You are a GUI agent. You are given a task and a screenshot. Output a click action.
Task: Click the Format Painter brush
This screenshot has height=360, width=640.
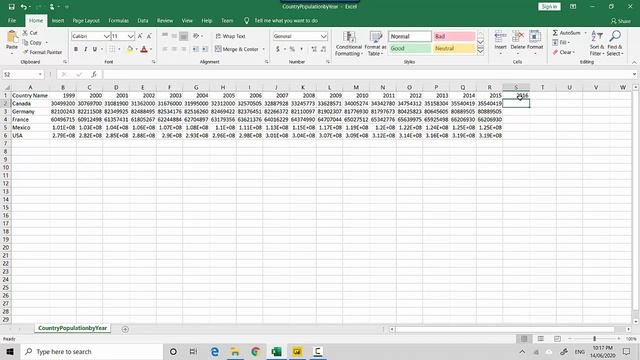(x=26, y=52)
